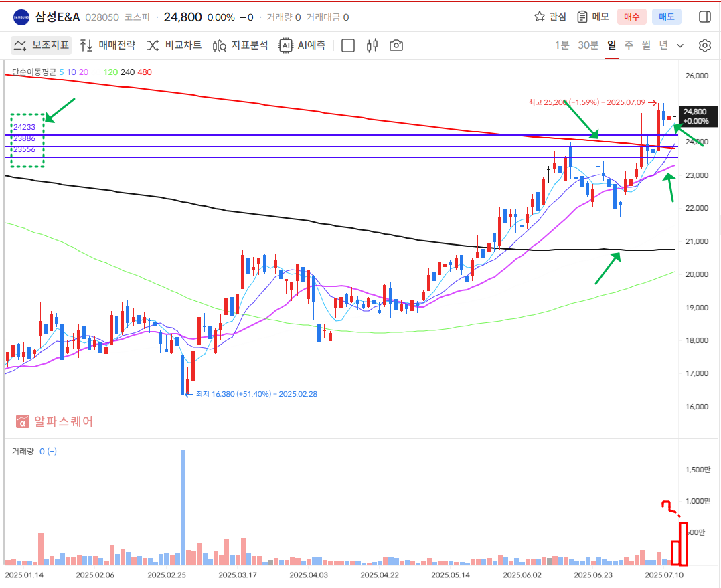Click the 매수 buy button

tap(631, 17)
